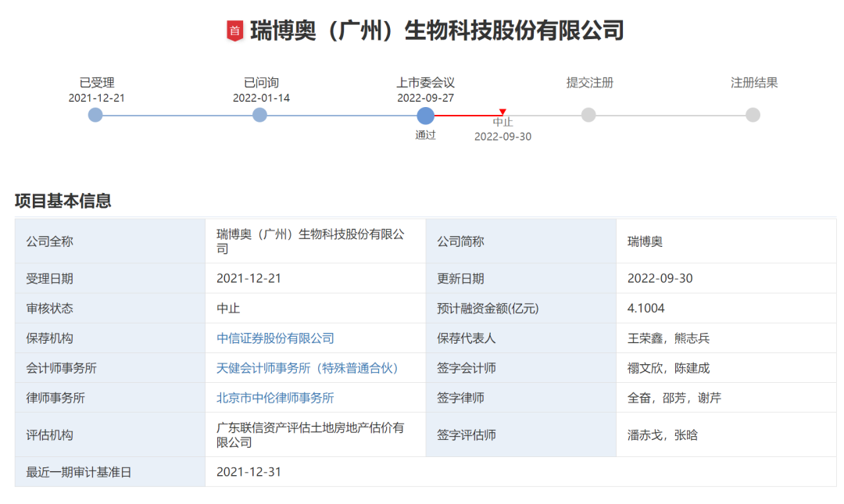Click the red 首 badge beside company title
The image size is (844, 504).
point(234,31)
